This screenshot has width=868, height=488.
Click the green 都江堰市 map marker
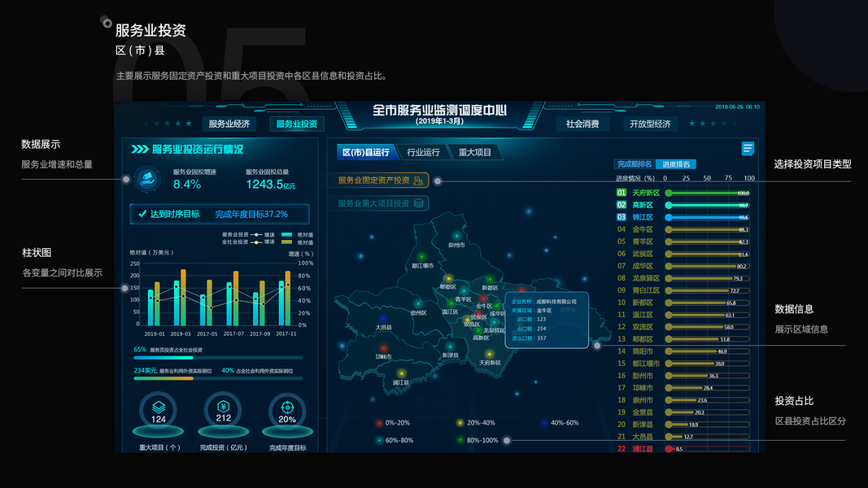pyautogui.click(x=422, y=257)
